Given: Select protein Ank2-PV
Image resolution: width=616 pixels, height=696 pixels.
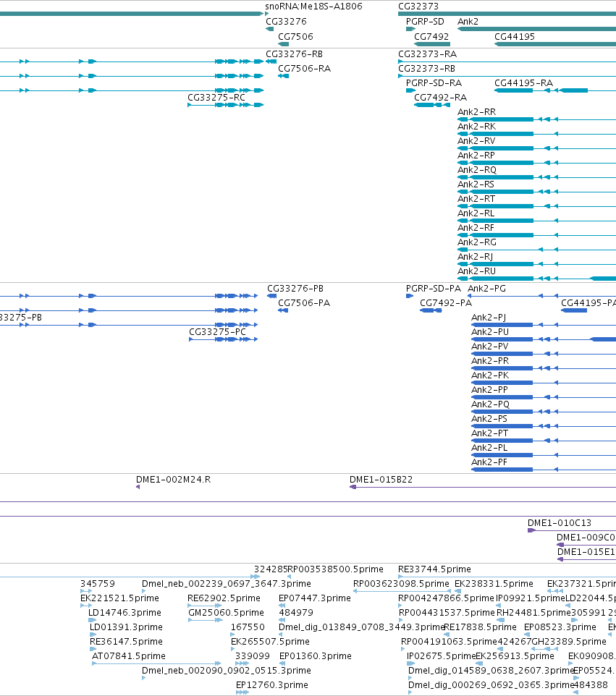Looking at the screenshot, I should [x=489, y=347].
